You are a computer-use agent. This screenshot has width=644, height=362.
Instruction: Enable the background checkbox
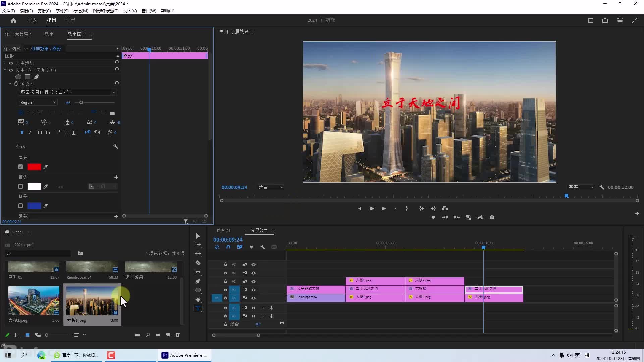coord(20,206)
